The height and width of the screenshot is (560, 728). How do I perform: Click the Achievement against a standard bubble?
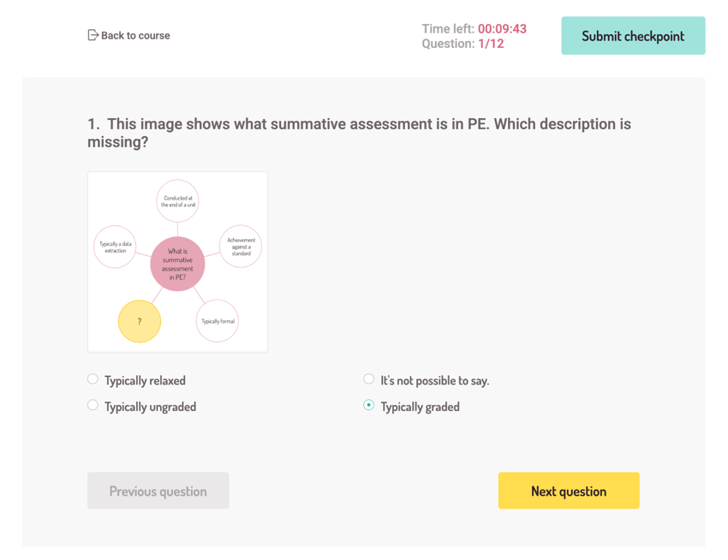click(241, 247)
